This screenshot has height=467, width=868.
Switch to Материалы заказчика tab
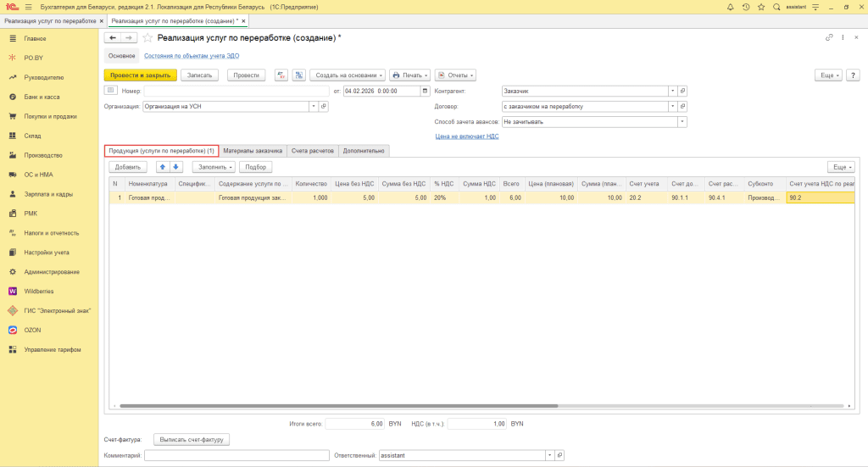point(253,151)
